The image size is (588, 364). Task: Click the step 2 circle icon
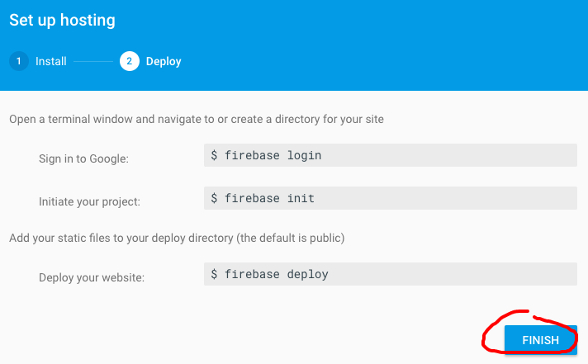click(x=129, y=61)
